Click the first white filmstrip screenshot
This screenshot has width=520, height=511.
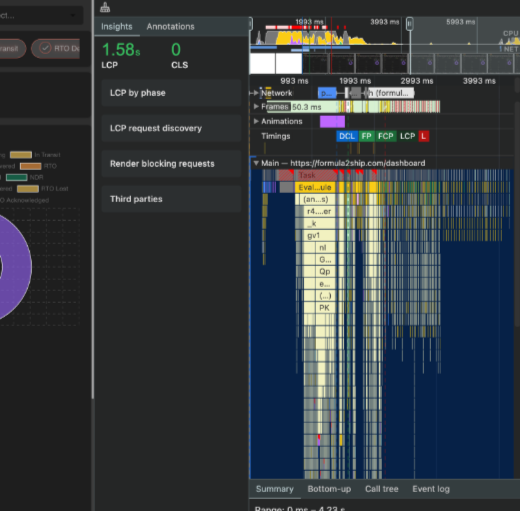[x=262, y=63]
